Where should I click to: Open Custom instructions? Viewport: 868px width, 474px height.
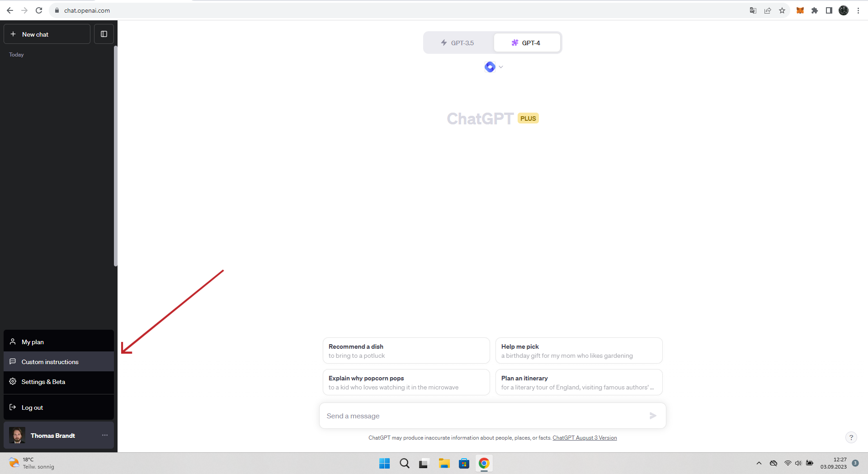59,362
